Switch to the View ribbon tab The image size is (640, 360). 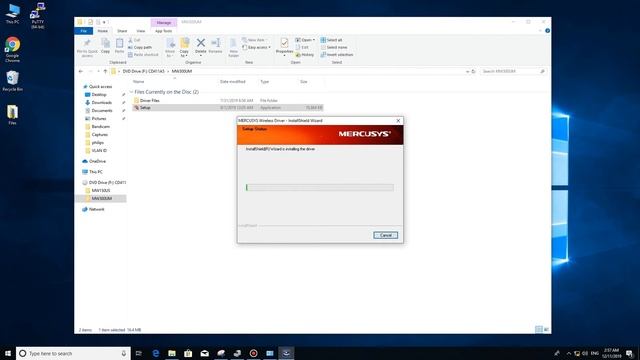[x=140, y=31]
